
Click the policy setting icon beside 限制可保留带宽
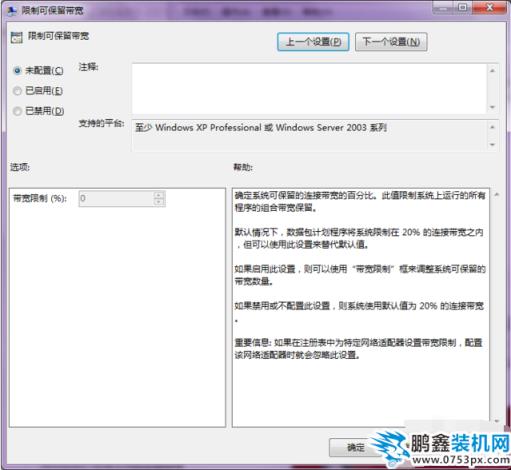click(x=16, y=37)
